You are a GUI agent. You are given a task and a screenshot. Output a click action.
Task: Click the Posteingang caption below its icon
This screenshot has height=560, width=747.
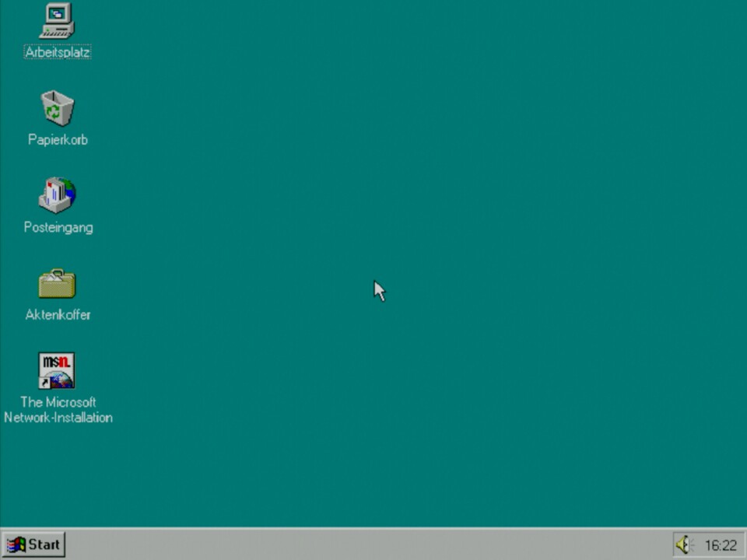[x=58, y=227]
